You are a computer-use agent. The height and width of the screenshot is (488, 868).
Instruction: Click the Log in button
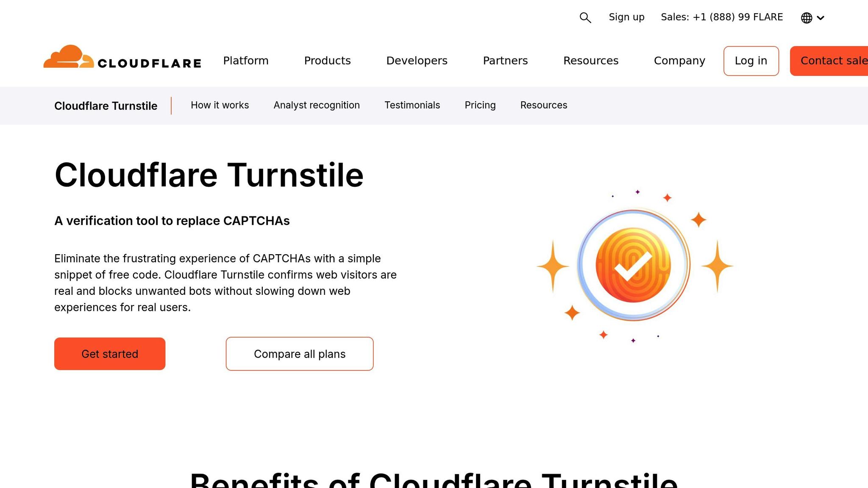(x=751, y=61)
